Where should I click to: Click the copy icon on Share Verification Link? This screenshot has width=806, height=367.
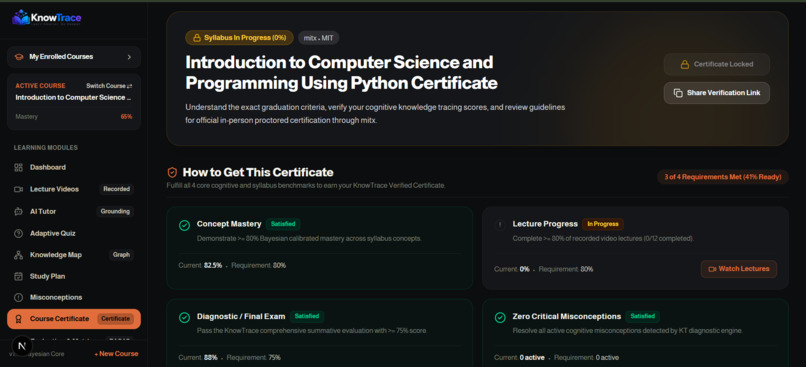click(x=678, y=93)
